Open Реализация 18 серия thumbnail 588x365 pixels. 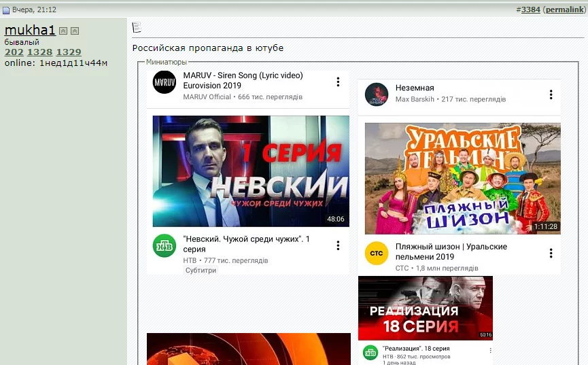pos(426,309)
